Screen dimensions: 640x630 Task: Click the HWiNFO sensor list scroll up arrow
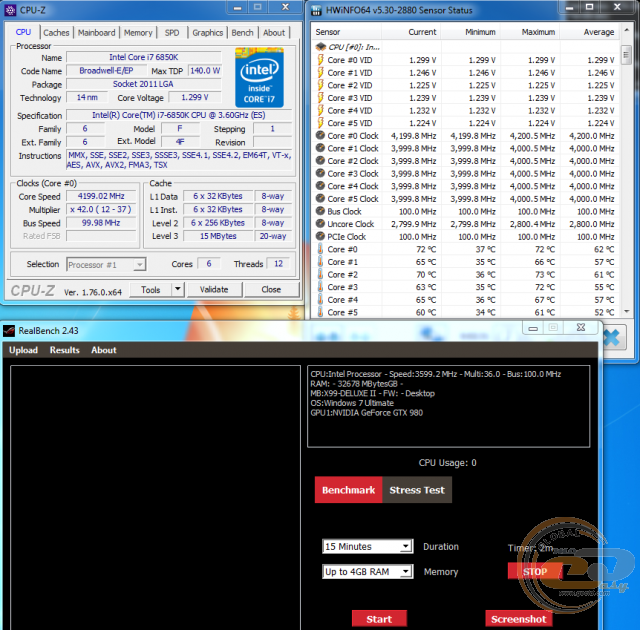pyautogui.click(x=626, y=31)
